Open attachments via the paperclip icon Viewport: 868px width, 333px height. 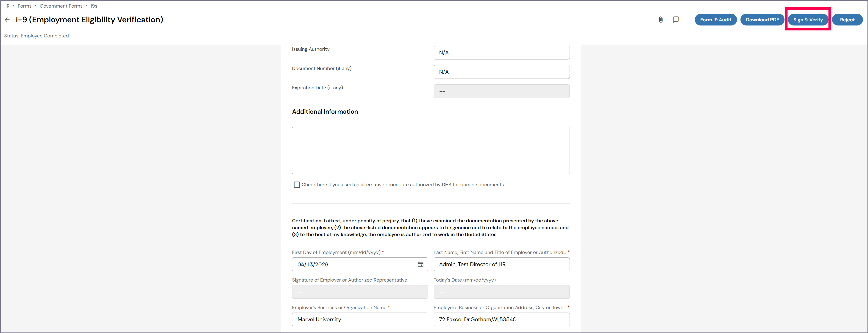point(660,20)
